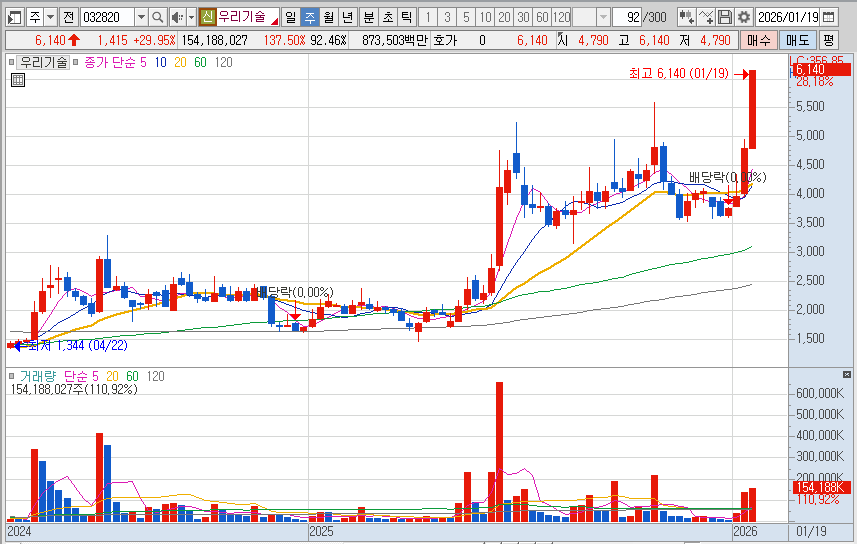Click the square marker before 종가 단순
The height and width of the screenshot is (544, 857).
click(76, 62)
